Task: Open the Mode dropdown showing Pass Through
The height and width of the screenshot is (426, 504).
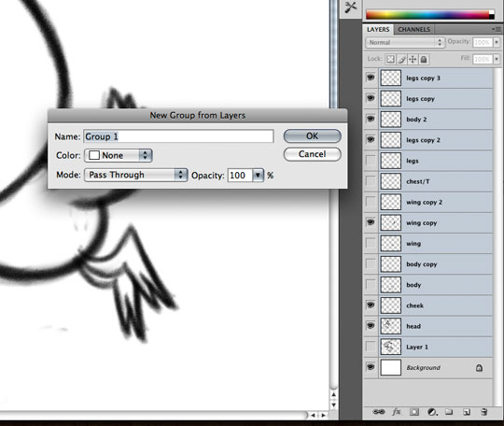Action: [135, 175]
